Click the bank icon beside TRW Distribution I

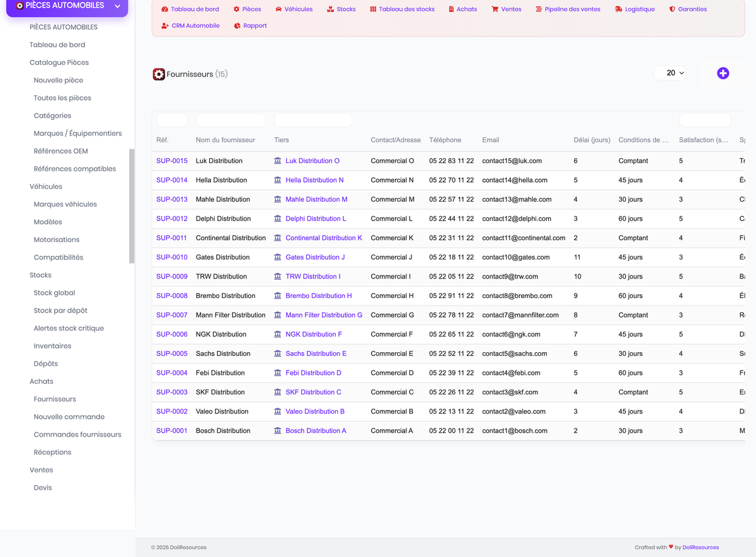point(278,277)
